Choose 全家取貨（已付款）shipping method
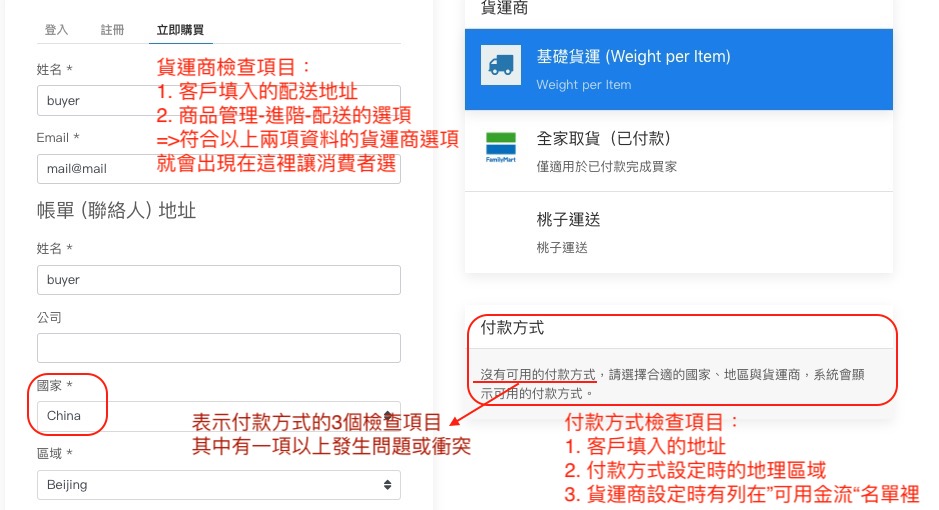939x510 pixels. (678, 151)
